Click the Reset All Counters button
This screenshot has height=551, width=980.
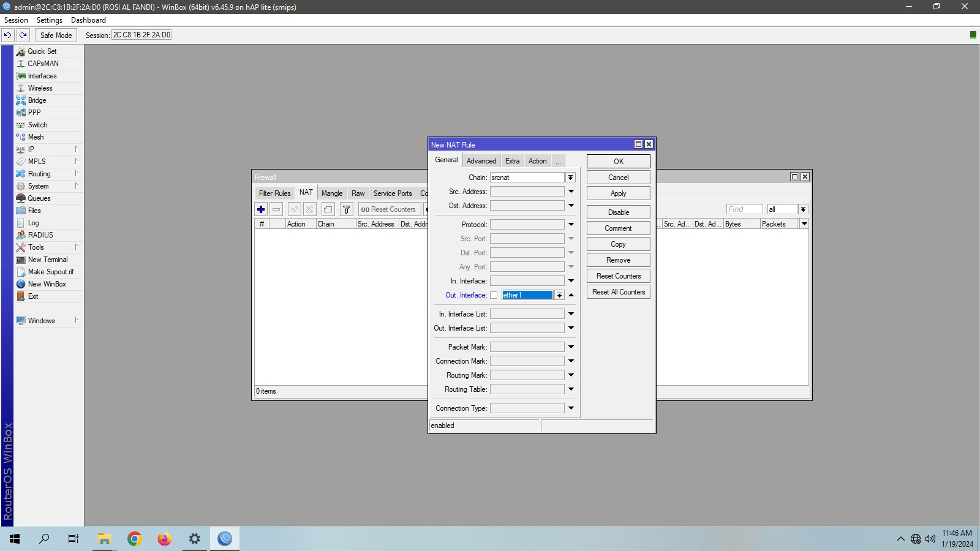(x=619, y=292)
